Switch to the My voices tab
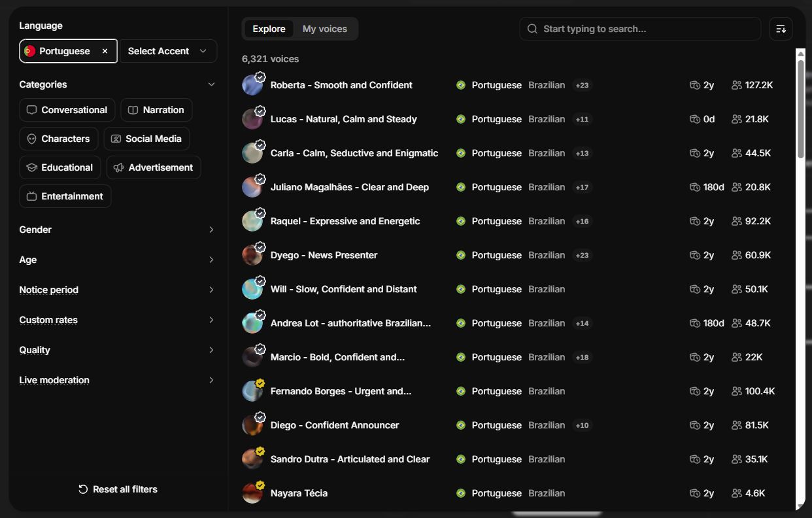 pos(325,29)
